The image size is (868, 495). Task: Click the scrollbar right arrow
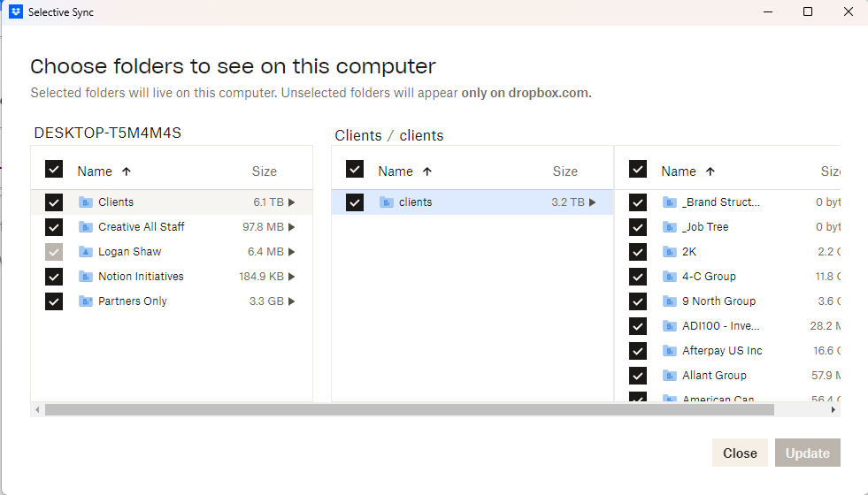(833, 410)
